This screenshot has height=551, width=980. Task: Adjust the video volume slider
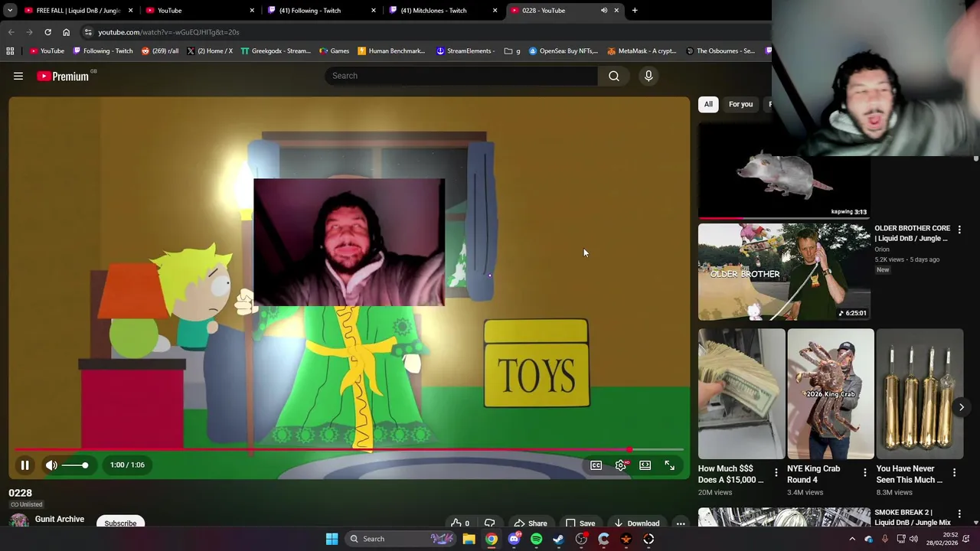pyautogui.click(x=75, y=465)
